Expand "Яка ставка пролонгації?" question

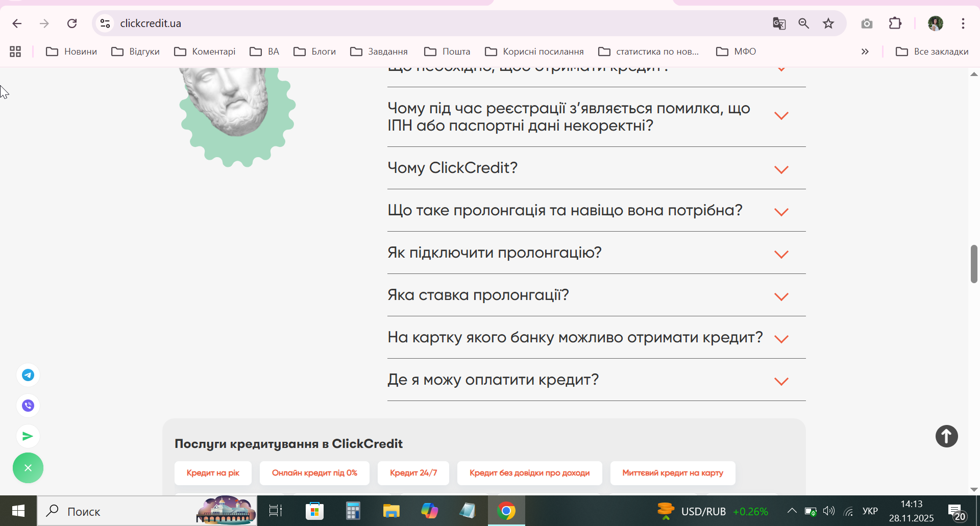(x=597, y=295)
